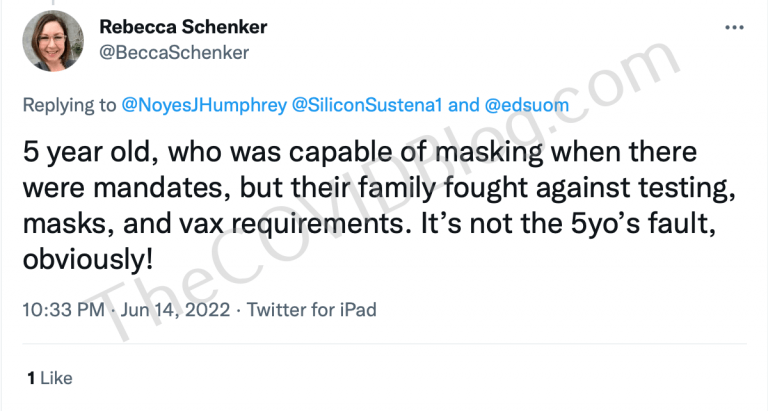Viewport: 768px width, 411px height.
Task: Open the @NoyesJHumphrey mention
Action: click(204, 105)
